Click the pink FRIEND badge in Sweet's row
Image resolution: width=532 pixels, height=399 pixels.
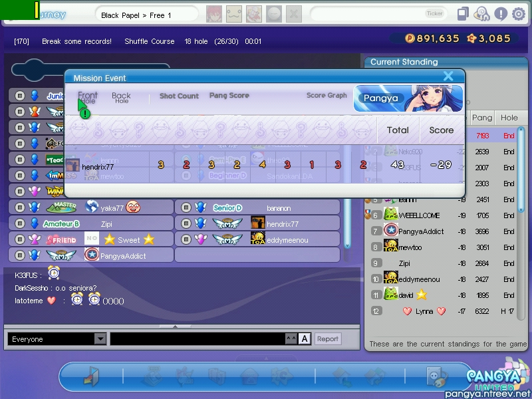click(x=61, y=240)
